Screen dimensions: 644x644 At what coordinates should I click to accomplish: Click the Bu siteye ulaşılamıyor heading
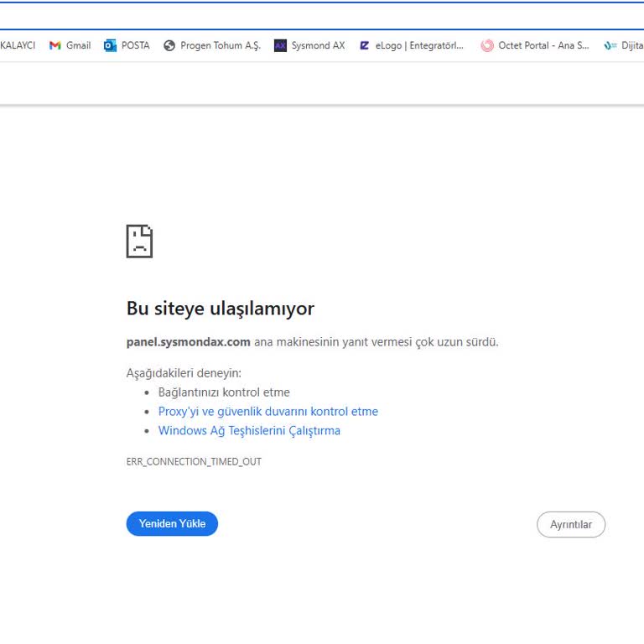pyautogui.click(x=221, y=309)
